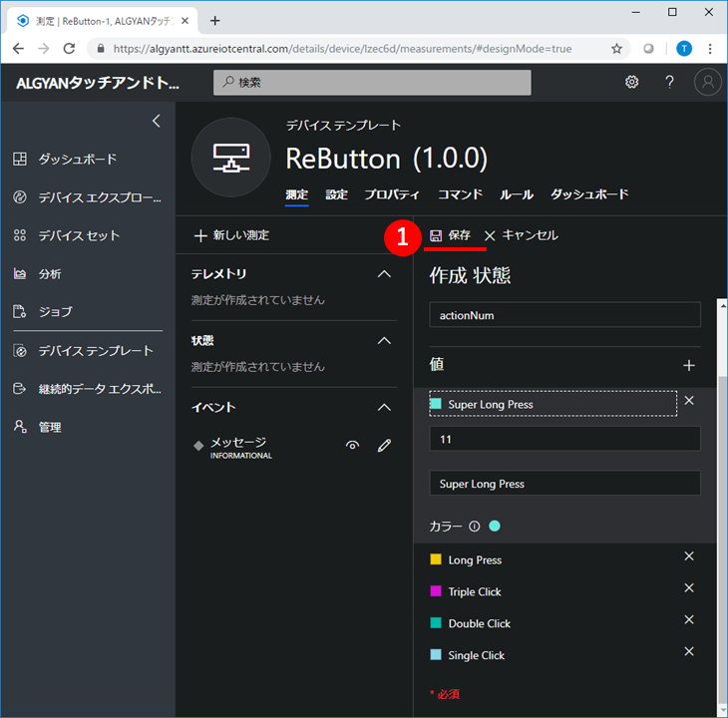Collapse the left navigation sidebar
The image size is (728, 718).
point(157,121)
